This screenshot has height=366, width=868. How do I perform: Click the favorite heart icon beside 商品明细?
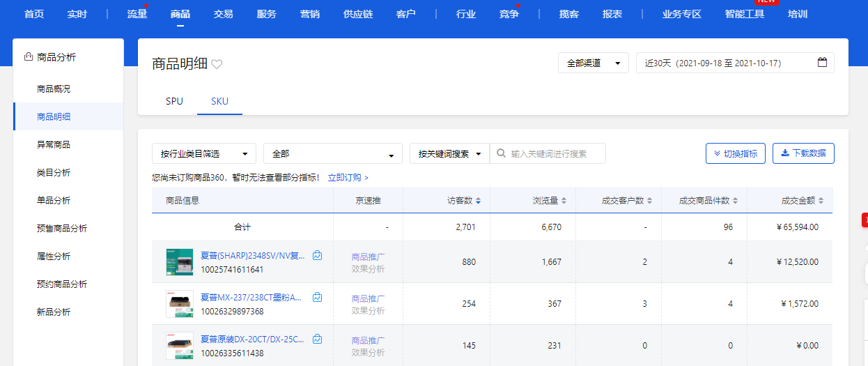click(217, 64)
